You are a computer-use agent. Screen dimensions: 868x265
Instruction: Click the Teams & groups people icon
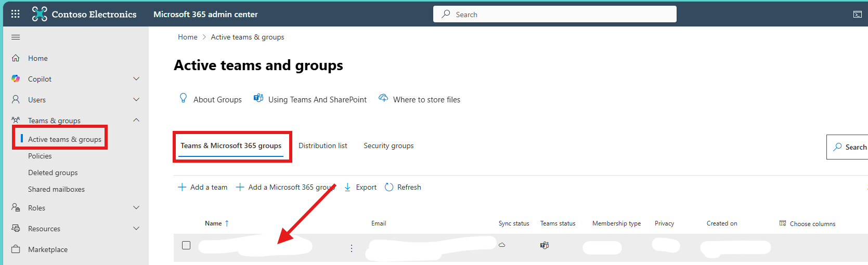coord(16,120)
